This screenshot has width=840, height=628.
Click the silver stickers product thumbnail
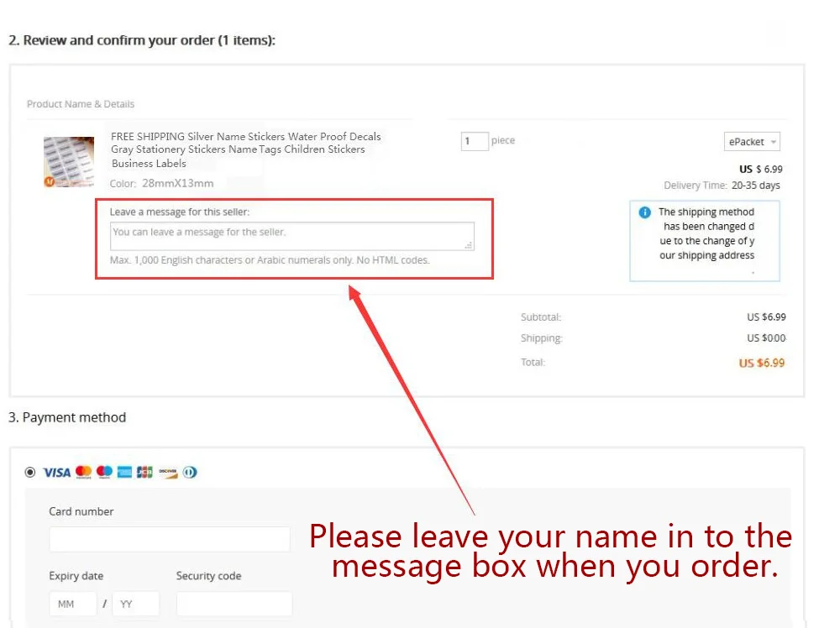69,162
